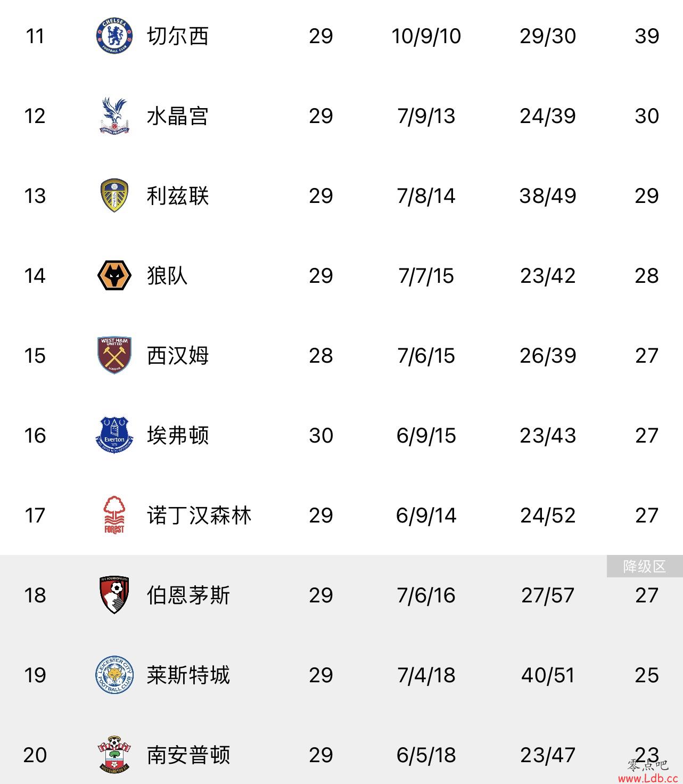Screen dimensions: 683x784
Task: Click the 降级区 relegation zone label
Action: point(645,566)
